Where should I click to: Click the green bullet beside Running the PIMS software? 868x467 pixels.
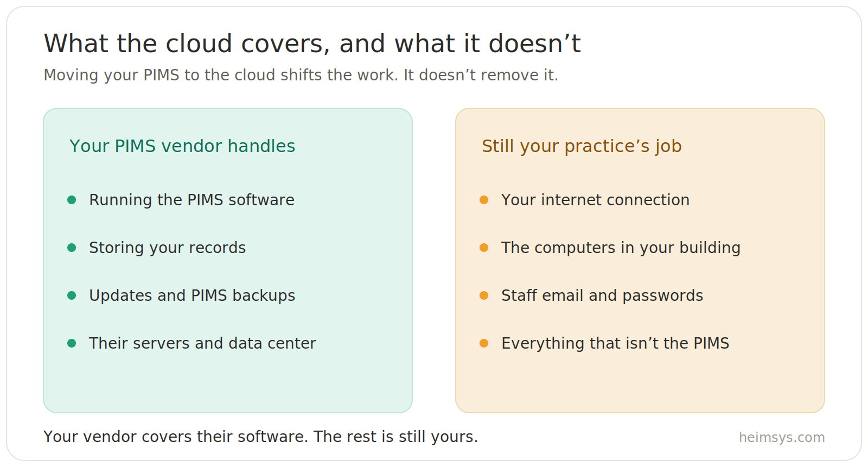[x=72, y=200]
